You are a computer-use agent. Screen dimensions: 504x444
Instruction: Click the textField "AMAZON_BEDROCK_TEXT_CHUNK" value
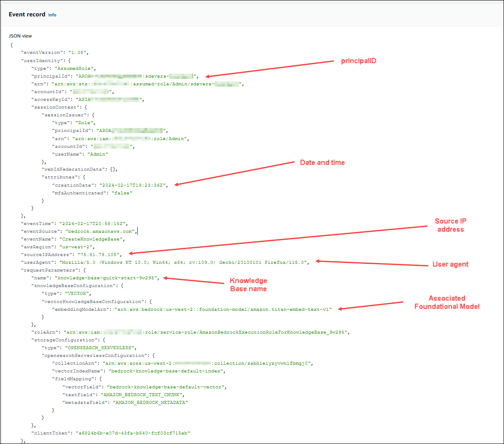[142, 394]
